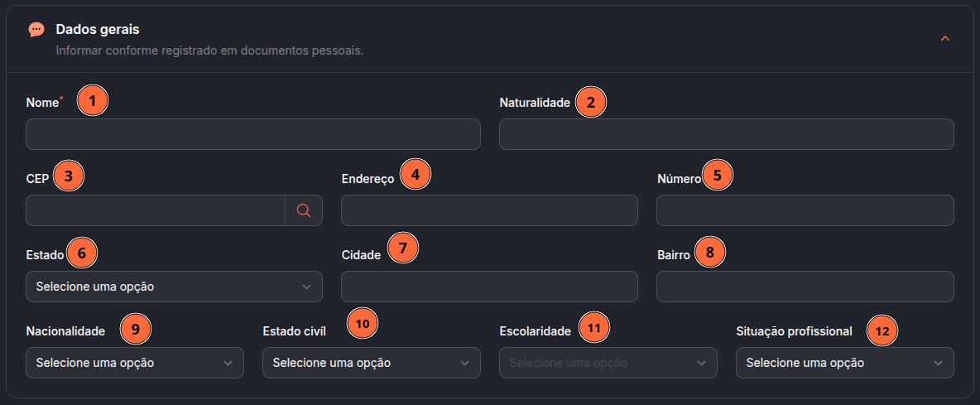Open the Escolaridade dropdown

pyautogui.click(x=608, y=363)
